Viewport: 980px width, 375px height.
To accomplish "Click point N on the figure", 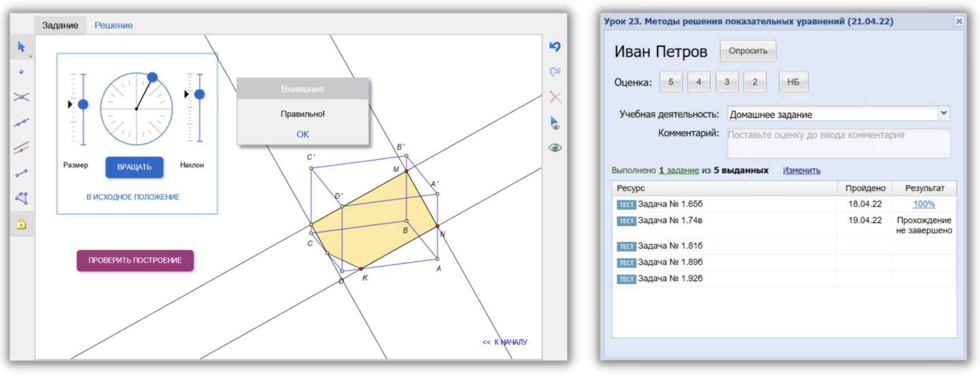I will tap(437, 227).
